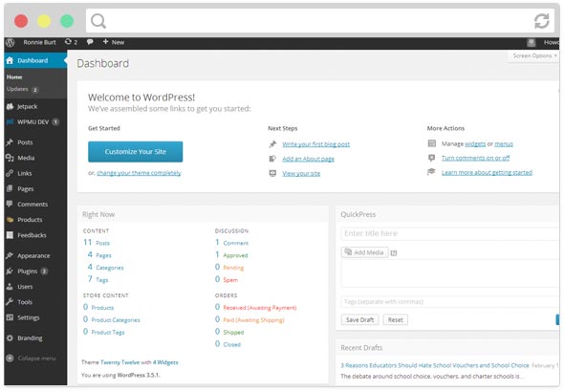Click the Enter title here field
This screenshot has width=564, height=392.
click(x=450, y=233)
